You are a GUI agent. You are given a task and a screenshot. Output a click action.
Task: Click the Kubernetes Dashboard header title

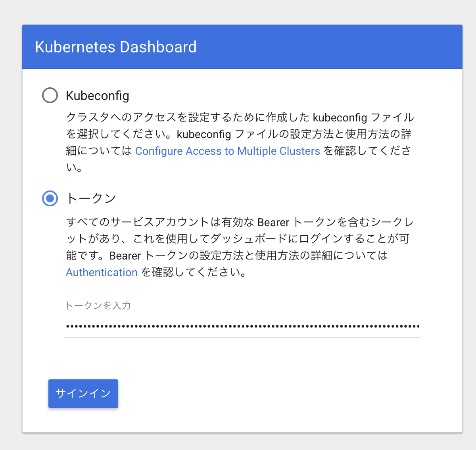click(x=116, y=47)
